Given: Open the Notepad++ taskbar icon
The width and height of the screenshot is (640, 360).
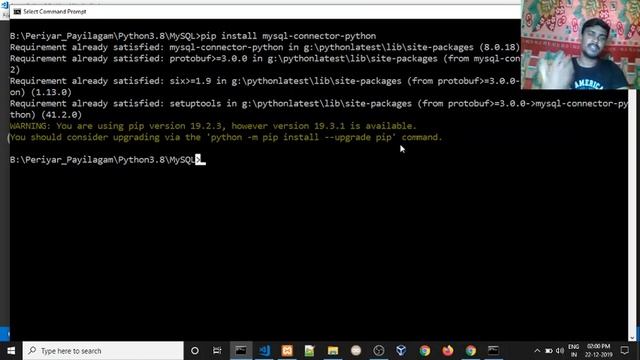Looking at the screenshot, I should click(310, 351).
